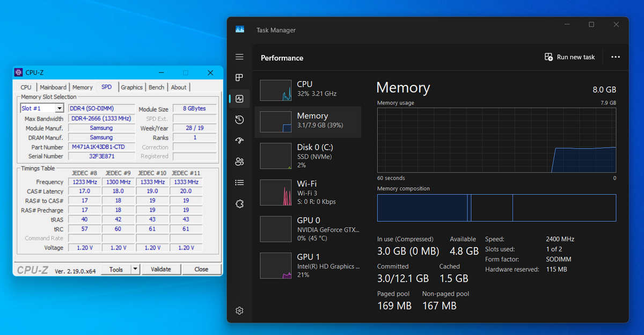
Task: Close the CPU-Z window with the X
Action: click(x=210, y=72)
